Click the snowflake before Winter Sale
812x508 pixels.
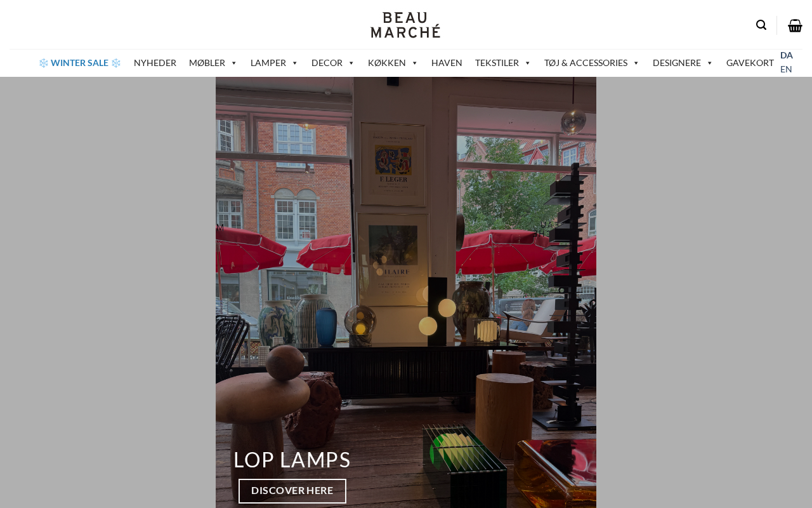pos(44,63)
